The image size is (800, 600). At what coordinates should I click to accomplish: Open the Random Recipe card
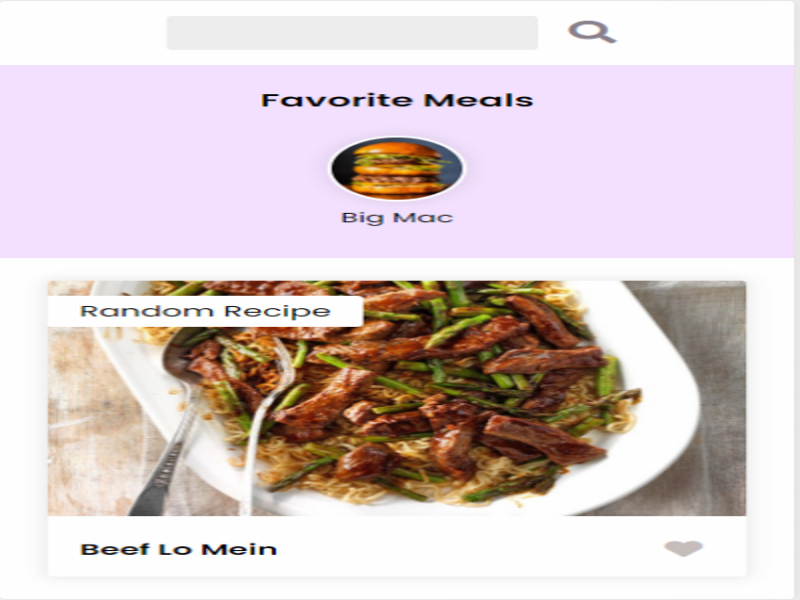[x=396, y=429]
